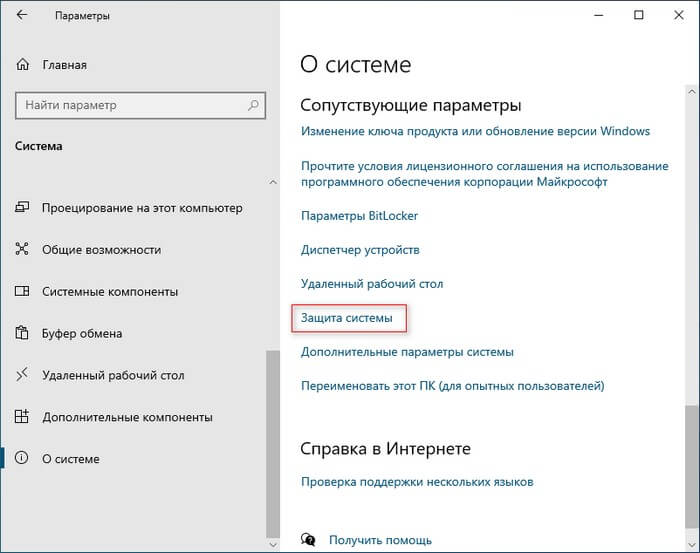This screenshot has width=700, height=553.
Task: Click the sidebar scroll up arrow
Action: coord(273,182)
